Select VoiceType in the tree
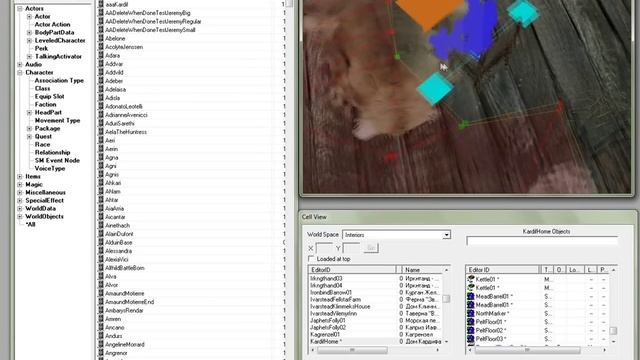This screenshot has width=640, height=360. coord(50,169)
